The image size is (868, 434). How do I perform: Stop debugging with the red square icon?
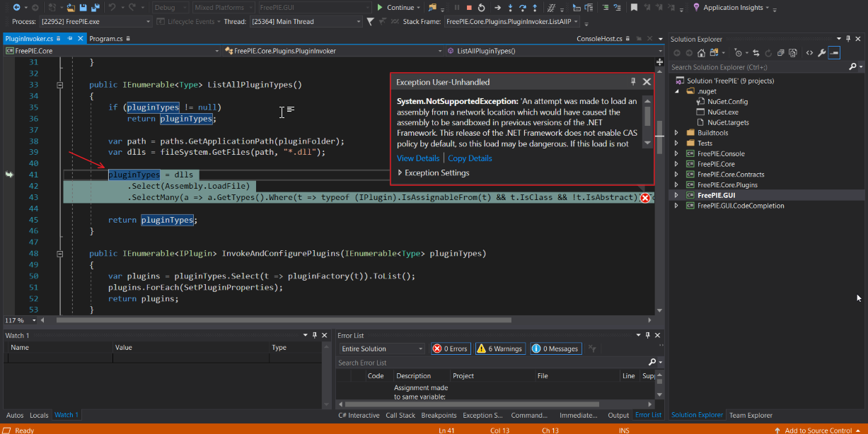470,7
